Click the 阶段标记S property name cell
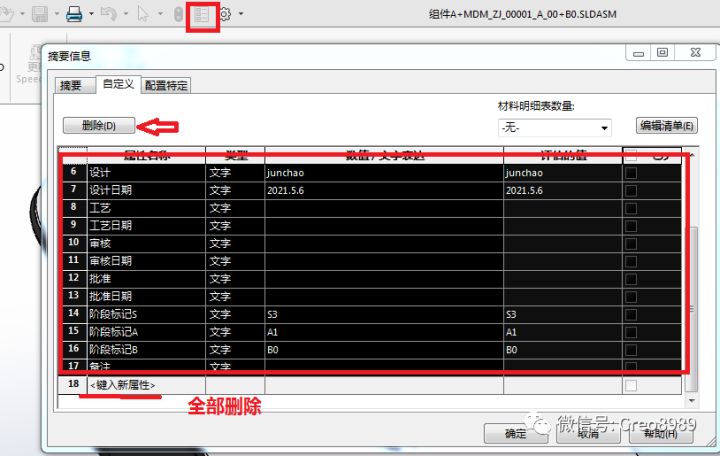Screen dimensions: 720x456 point(146,314)
